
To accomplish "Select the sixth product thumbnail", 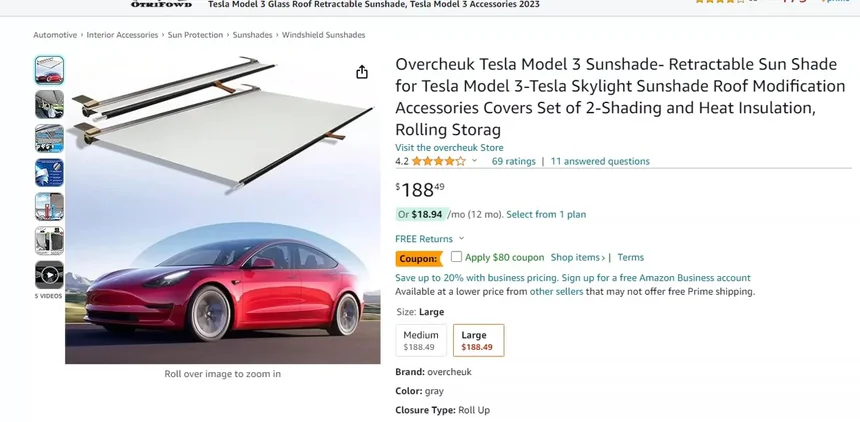I will coord(49,241).
